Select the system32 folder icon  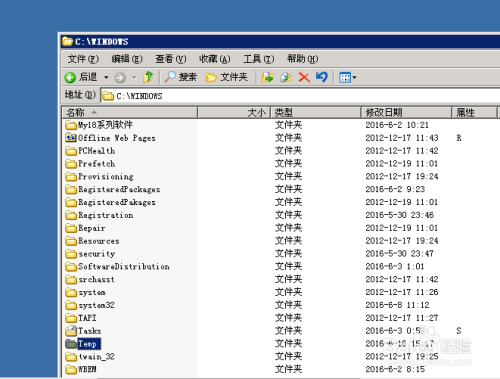71,305
